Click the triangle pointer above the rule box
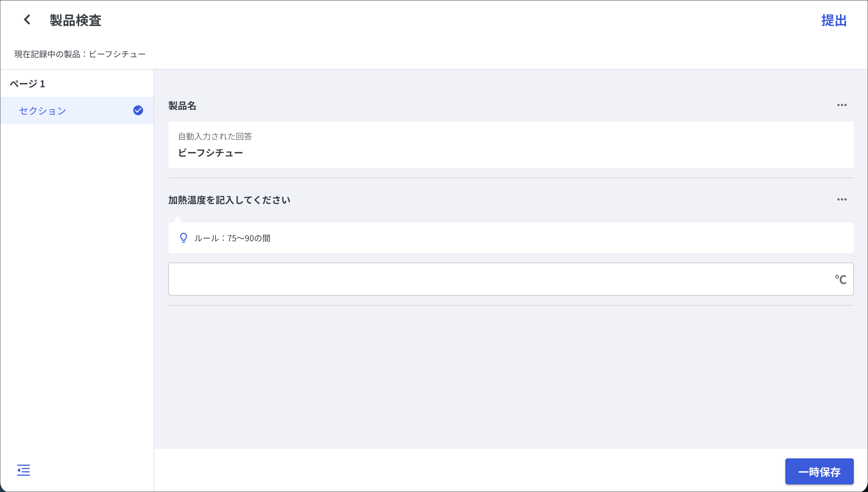 coord(177,219)
